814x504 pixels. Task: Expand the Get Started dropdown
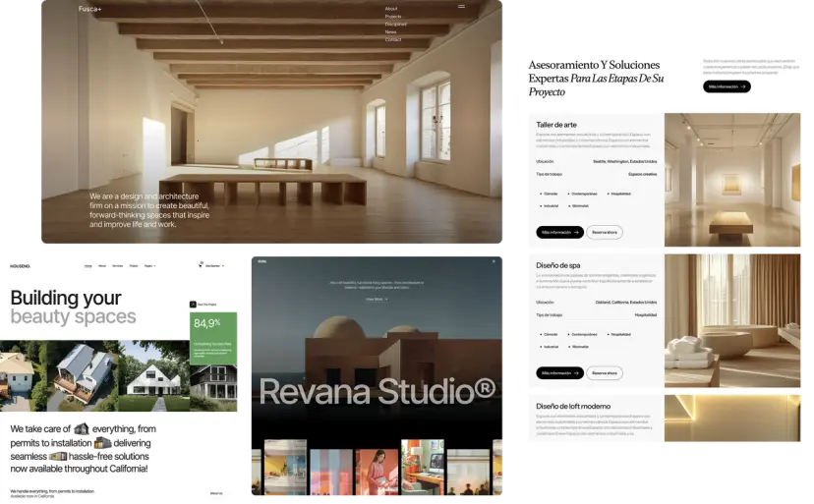pyautogui.click(x=214, y=266)
